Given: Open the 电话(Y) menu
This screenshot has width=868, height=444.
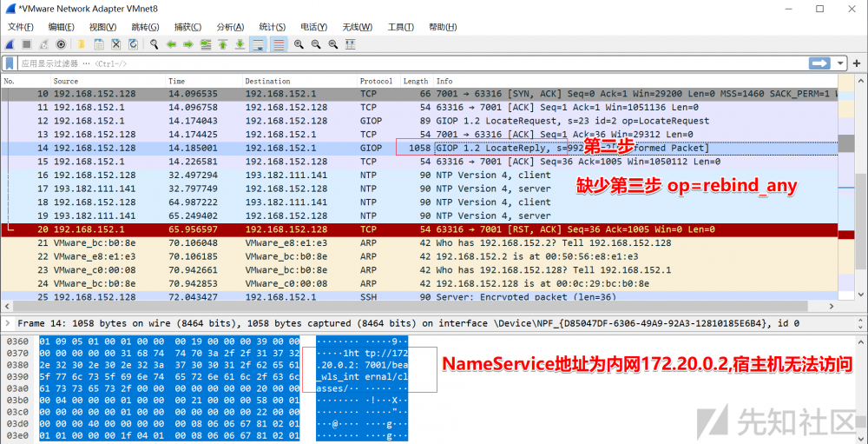Looking at the screenshot, I should [x=314, y=27].
